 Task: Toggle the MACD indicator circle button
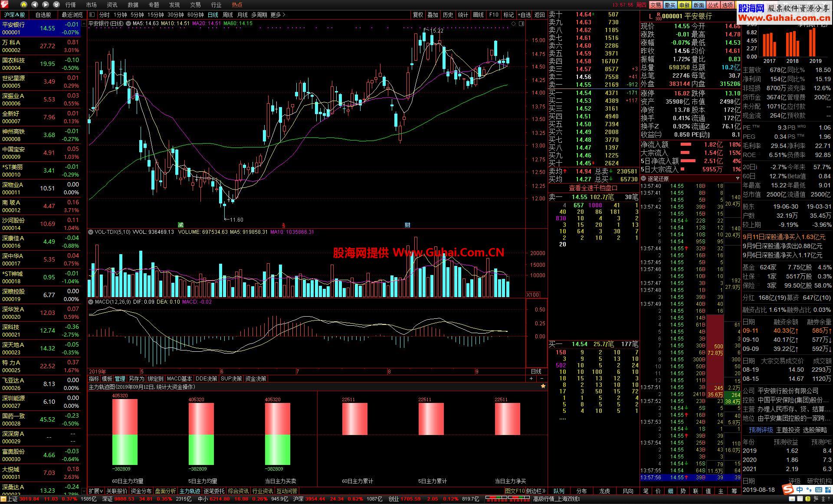91,302
